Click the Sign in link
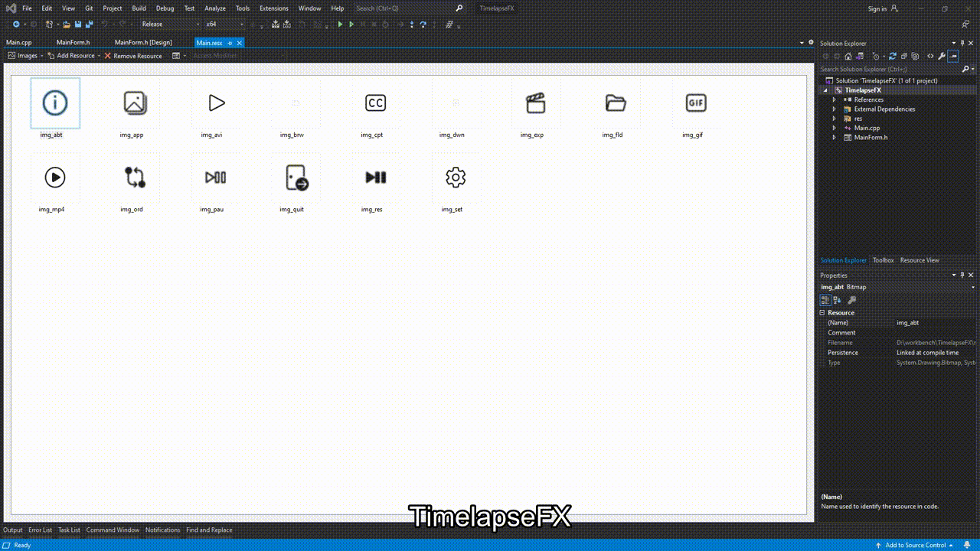The width and height of the screenshot is (980, 551). tap(877, 8)
